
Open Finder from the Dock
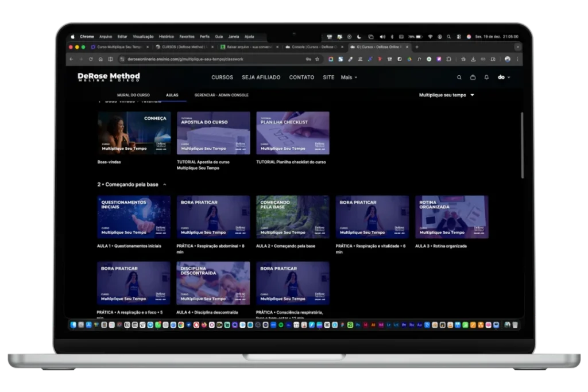tap(73, 325)
